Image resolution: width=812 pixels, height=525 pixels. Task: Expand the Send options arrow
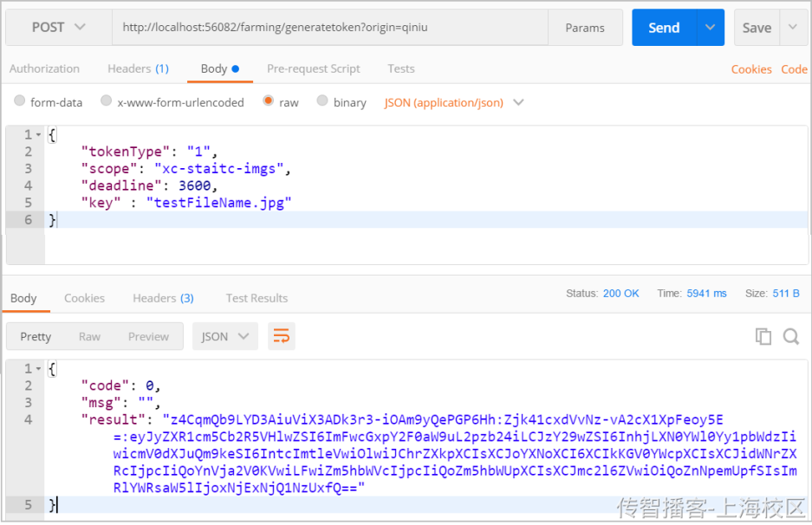tap(711, 28)
